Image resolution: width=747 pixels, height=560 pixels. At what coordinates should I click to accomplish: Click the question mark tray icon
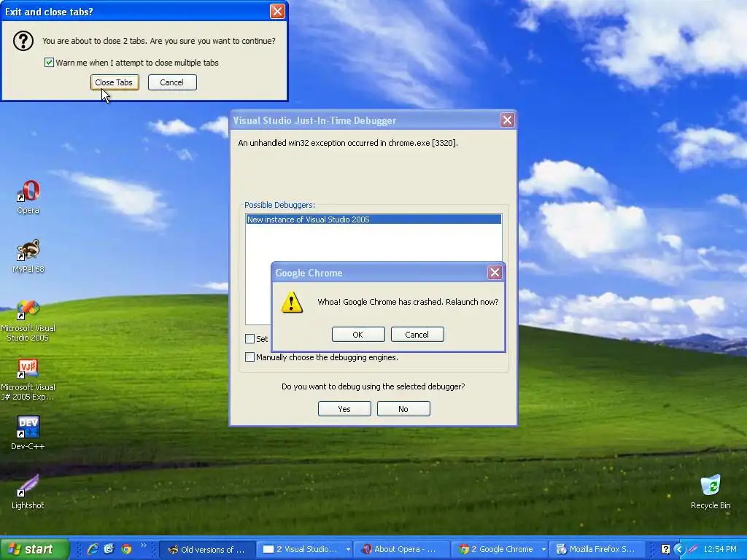point(665,549)
